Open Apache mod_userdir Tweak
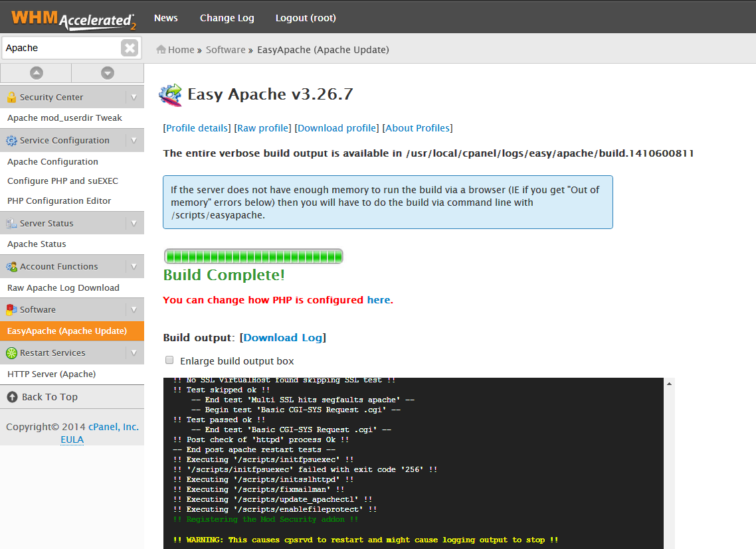Screen dimensions: 756x549 pyautogui.click(x=64, y=118)
